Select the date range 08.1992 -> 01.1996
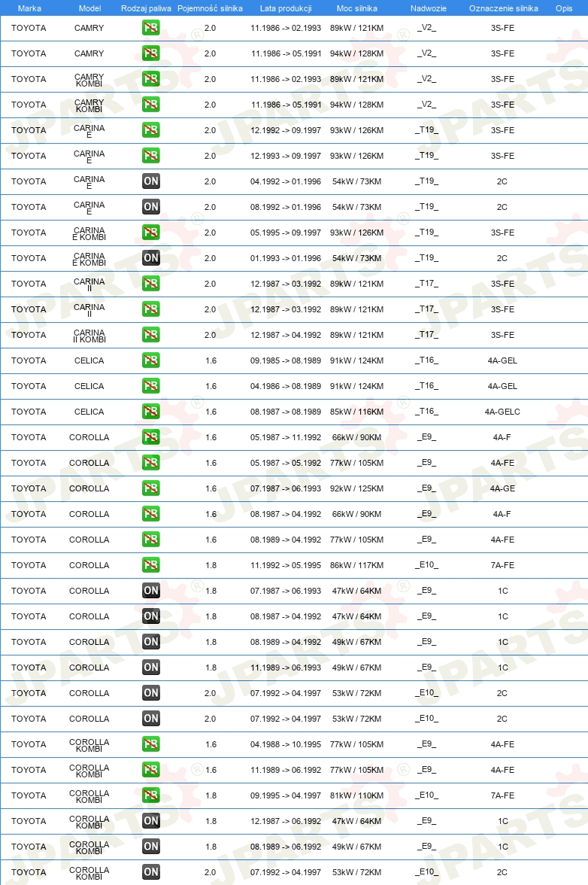 point(286,206)
